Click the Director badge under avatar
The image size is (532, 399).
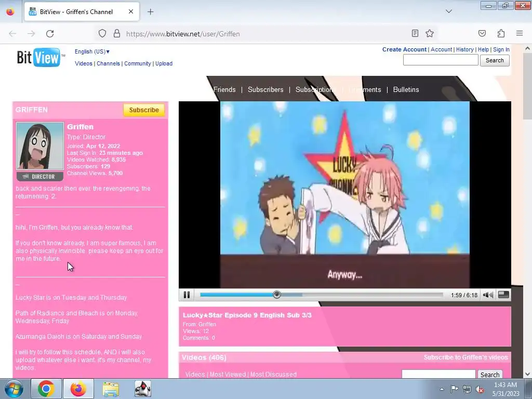[40, 177]
